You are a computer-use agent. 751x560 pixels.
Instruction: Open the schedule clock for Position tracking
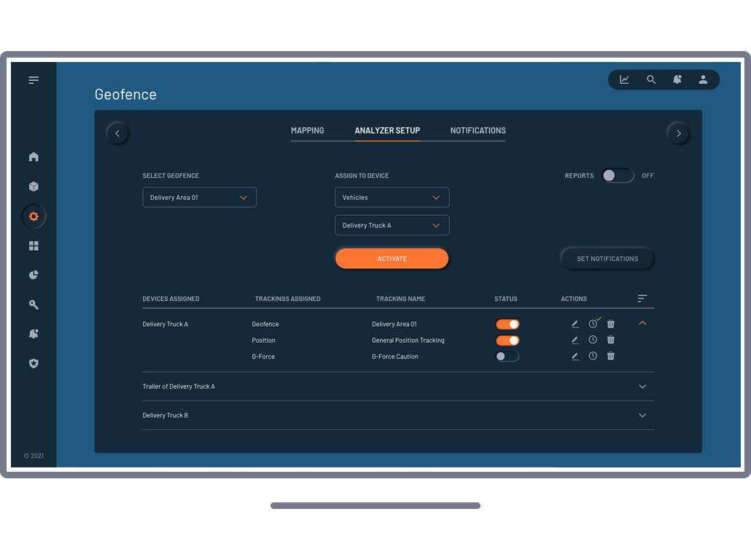tap(593, 340)
